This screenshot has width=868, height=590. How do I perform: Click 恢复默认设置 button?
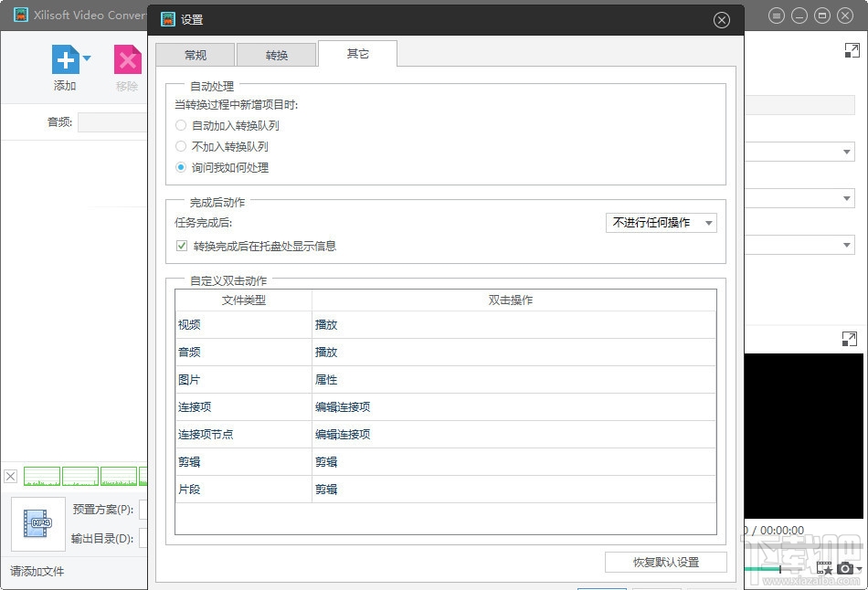665,563
